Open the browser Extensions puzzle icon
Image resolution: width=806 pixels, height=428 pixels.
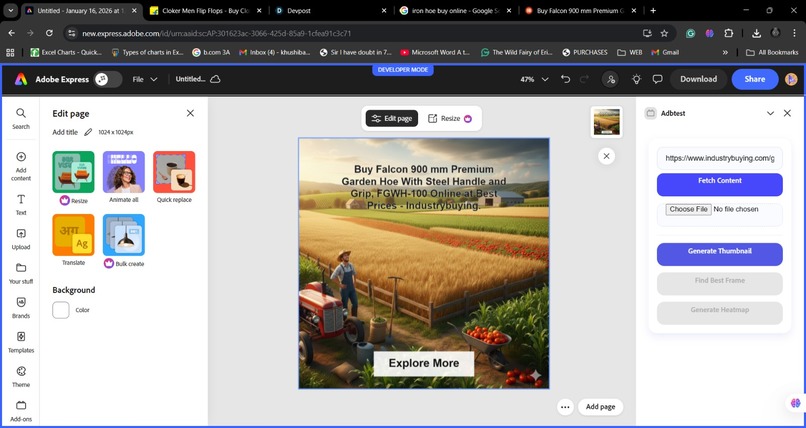pos(728,33)
